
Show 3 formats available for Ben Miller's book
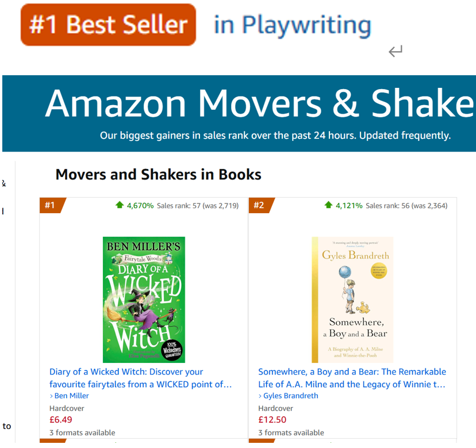pos(82,432)
